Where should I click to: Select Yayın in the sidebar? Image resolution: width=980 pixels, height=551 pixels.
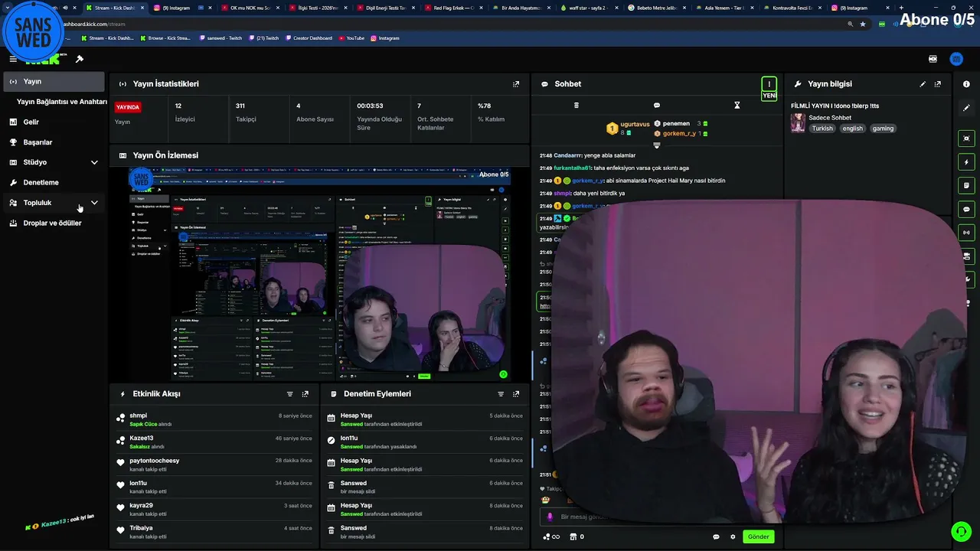click(54, 81)
